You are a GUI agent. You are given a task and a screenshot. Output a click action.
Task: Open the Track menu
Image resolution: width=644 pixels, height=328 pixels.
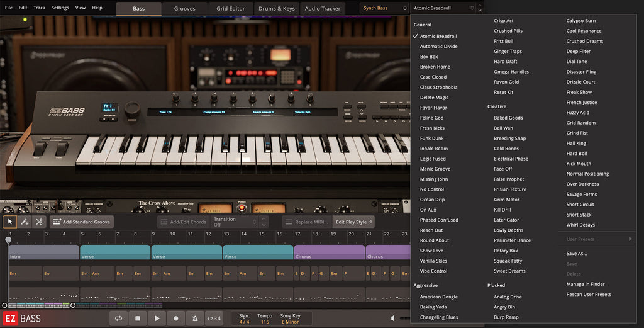tap(40, 8)
